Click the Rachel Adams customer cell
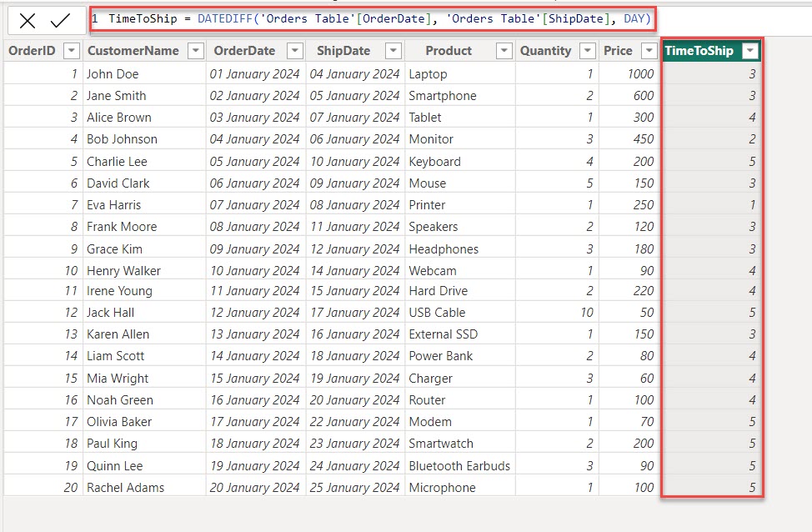The height and width of the screenshot is (532, 812). (x=144, y=488)
